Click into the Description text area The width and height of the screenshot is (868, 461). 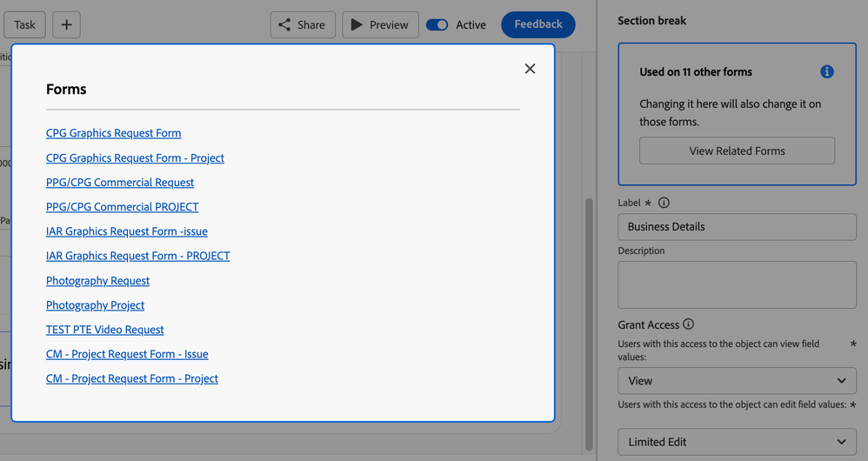[x=737, y=284]
